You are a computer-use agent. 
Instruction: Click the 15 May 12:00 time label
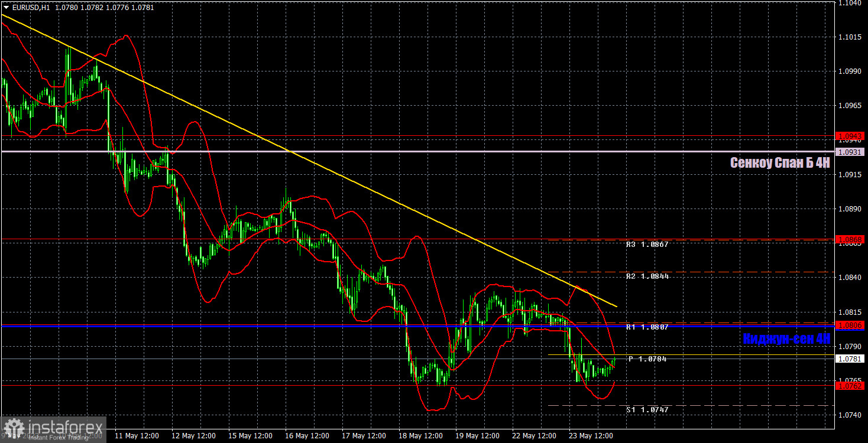tap(250, 436)
